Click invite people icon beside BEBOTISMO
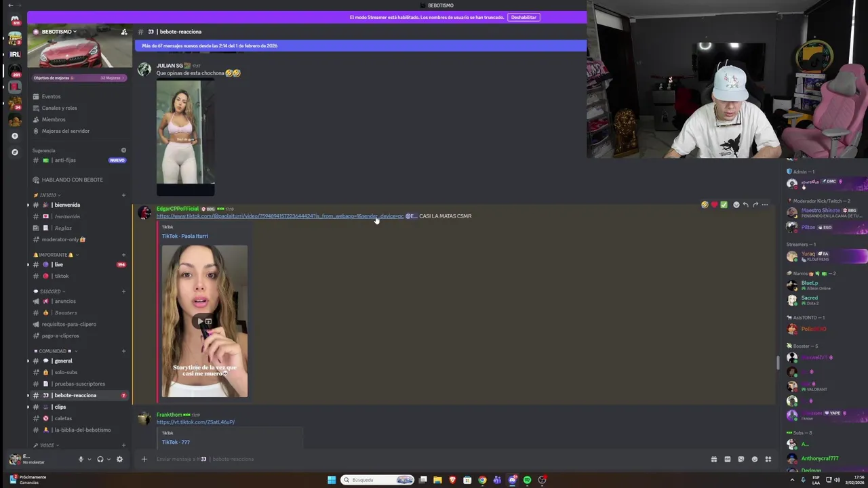 tap(123, 32)
